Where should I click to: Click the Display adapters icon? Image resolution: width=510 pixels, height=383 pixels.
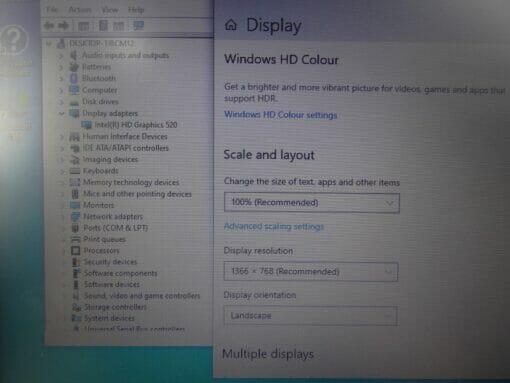coord(74,113)
